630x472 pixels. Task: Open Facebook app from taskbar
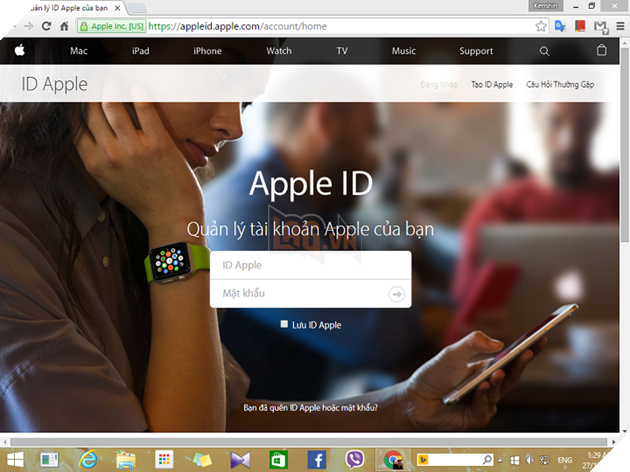coord(317,460)
